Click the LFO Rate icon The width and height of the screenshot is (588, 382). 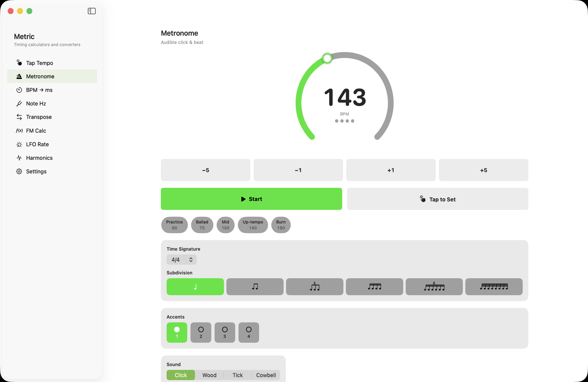pos(19,144)
